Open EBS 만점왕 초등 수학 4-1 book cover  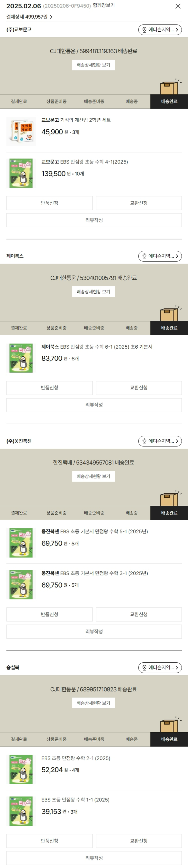(21, 173)
